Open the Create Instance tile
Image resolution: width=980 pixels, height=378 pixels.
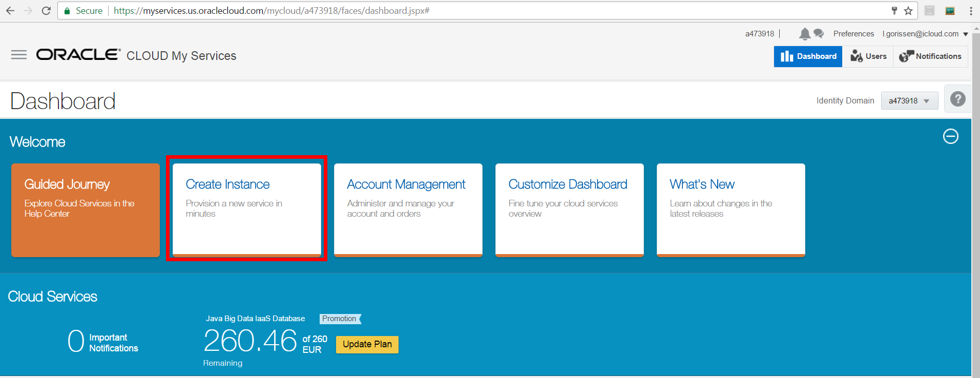coord(246,209)
